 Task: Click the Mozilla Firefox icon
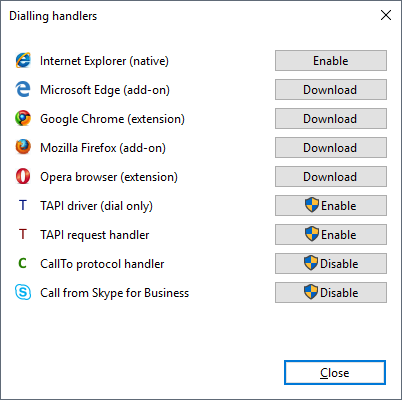pyautogui.click(x=23, y=147)
